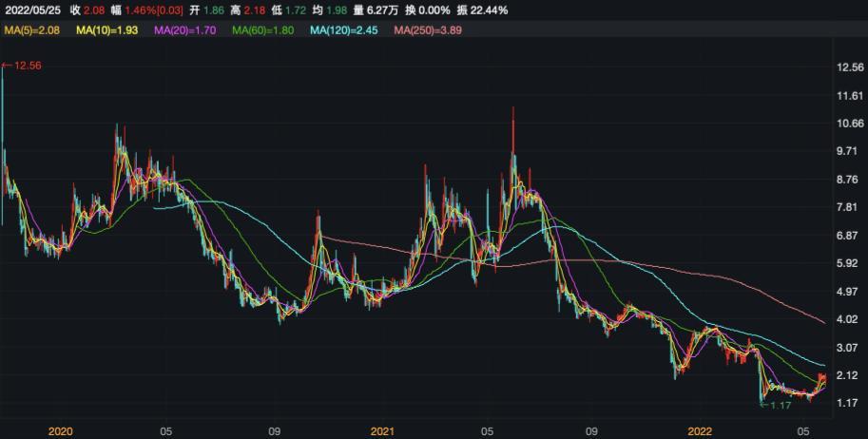The height and width of the screenshot is (439, 868).
Task: Click the date 2022/05/25 in header
Action: tap(32, 10)
